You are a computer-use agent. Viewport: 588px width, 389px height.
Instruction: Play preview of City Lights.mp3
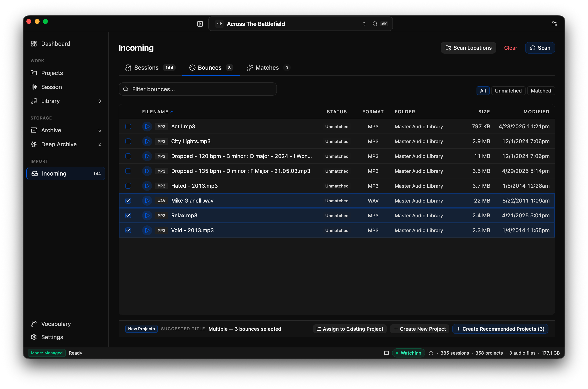147,141
